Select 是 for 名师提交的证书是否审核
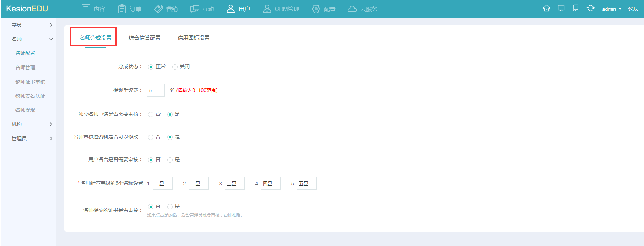This screenshot has width=644, height=246. pyautogui.click(x=170, y=207)
